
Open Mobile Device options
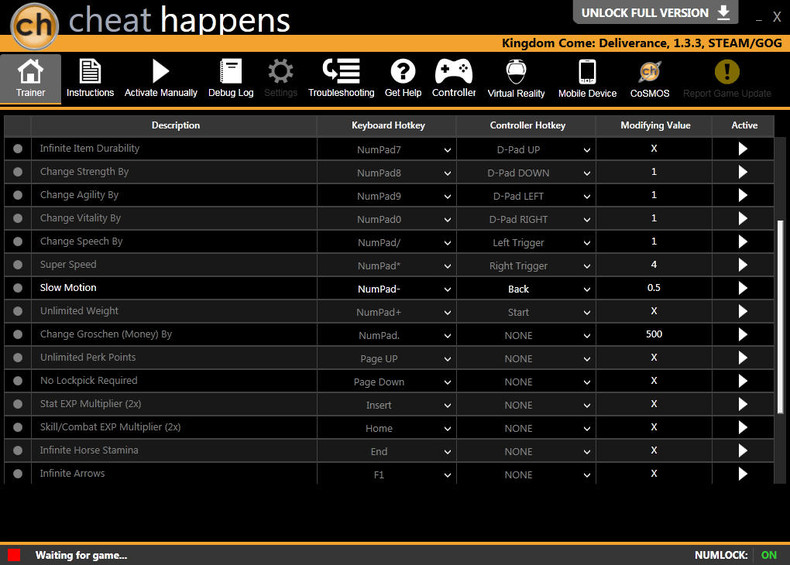click(587, 79)
